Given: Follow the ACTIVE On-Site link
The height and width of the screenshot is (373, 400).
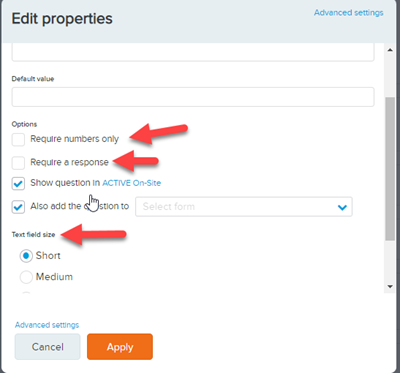Looking at the screenshot, I should pos(131,183).
